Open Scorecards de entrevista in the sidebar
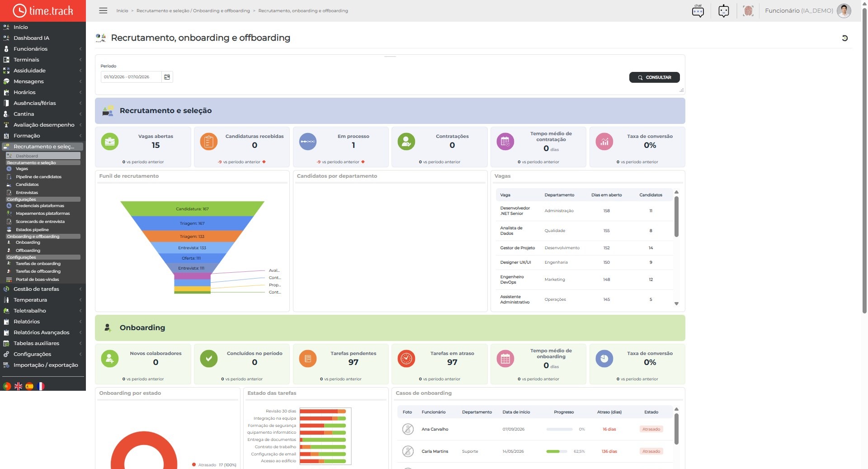This screenshot has height=469, width=868. 40,222
